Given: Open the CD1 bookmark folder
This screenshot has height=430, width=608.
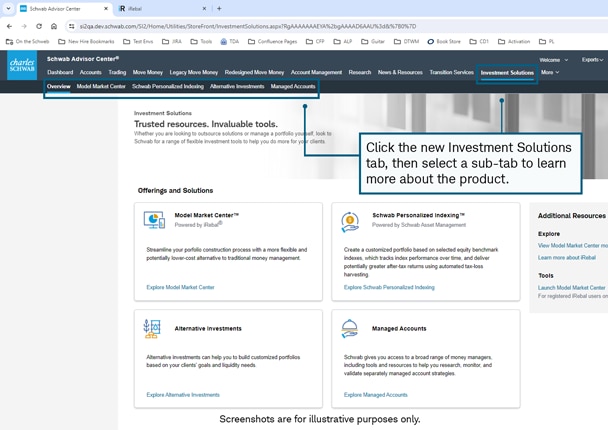Looking at the screenshot, I should click(479, 41).
